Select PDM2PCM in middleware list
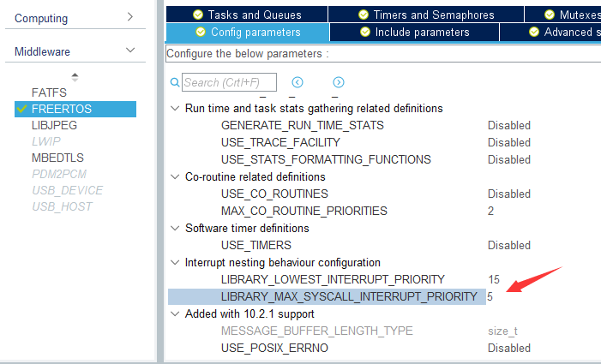This screenshot has height=364, width=601. (x=59, y=174)
